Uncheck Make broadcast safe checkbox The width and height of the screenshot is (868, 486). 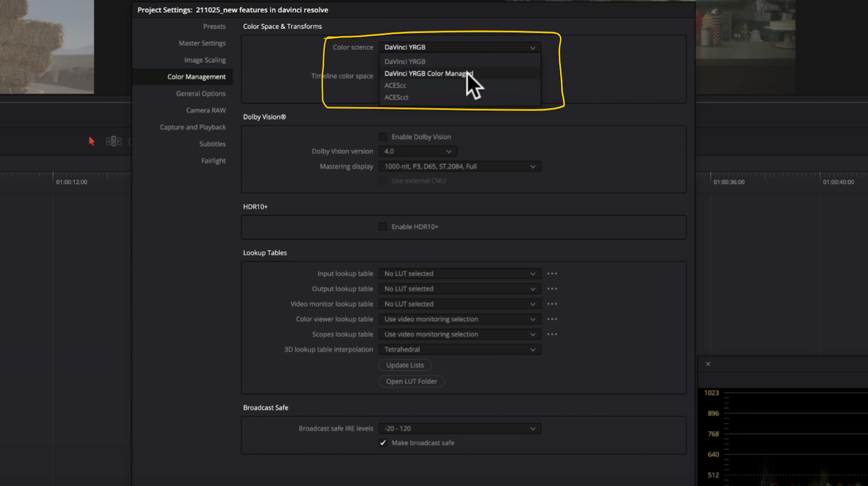point(383,443)
